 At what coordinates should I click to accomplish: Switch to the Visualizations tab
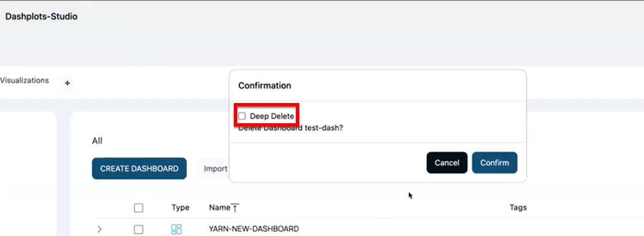24,81
